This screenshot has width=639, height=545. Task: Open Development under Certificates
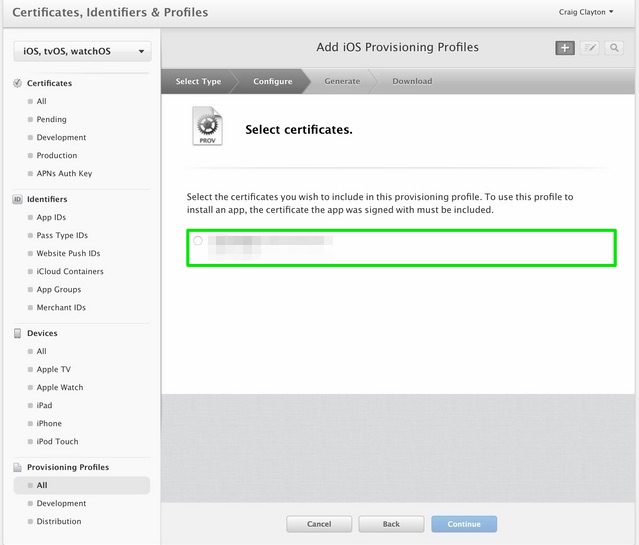(61, 137)
